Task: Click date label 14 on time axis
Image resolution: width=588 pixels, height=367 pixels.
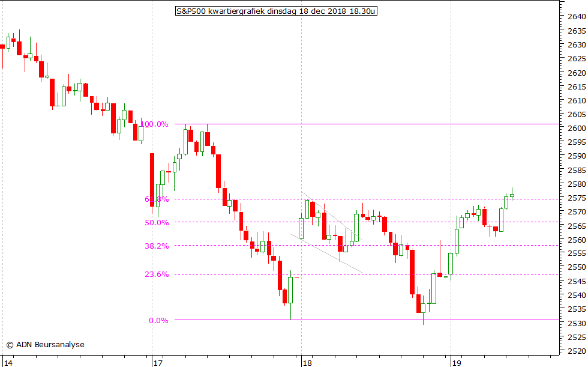Action: pos(8,363)
